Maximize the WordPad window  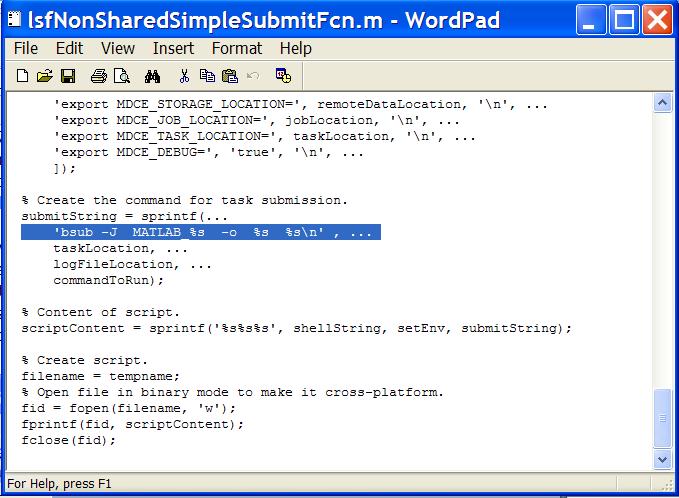pyautogui.click(x=624, y=18)
